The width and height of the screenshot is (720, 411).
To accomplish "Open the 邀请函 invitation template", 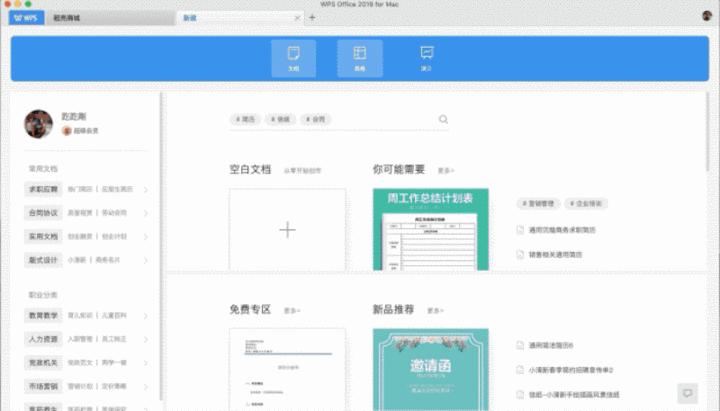I will pos(431,369).
